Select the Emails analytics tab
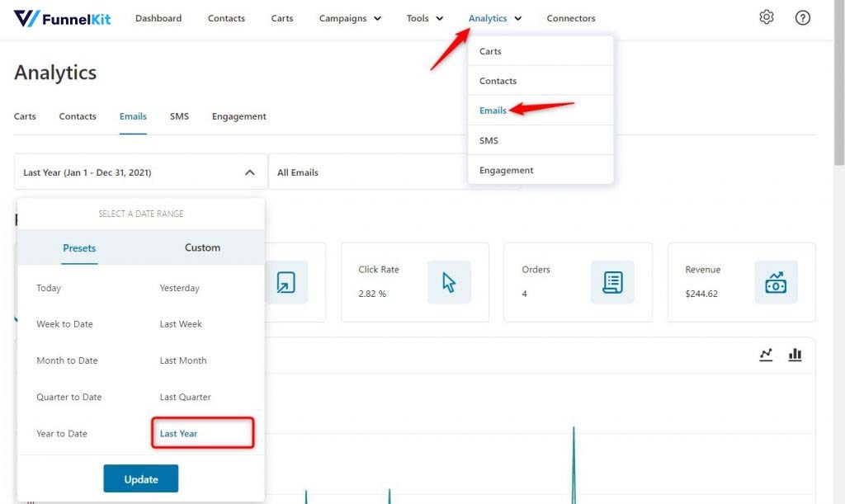 pos(133,116)
